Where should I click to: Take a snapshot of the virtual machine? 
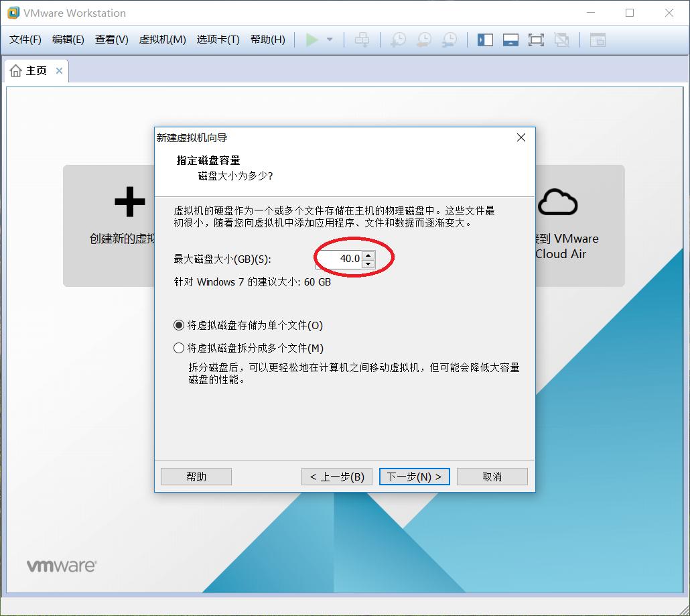397,40
